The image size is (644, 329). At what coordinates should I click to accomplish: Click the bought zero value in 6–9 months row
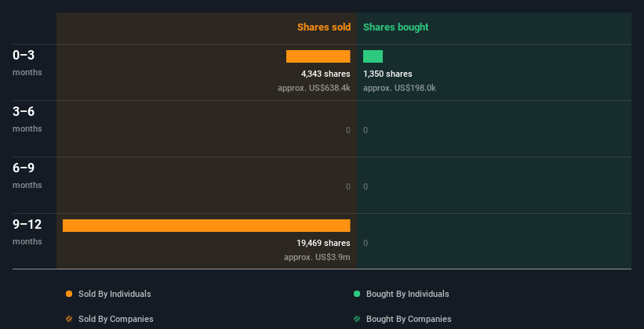coord(366,186)
